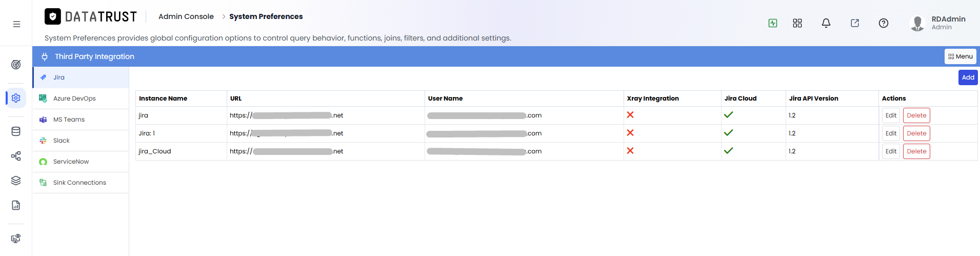Click the redacted URL in Jira: 1 row
Screen dimensions: 980x256
click(x=286, y=133)
